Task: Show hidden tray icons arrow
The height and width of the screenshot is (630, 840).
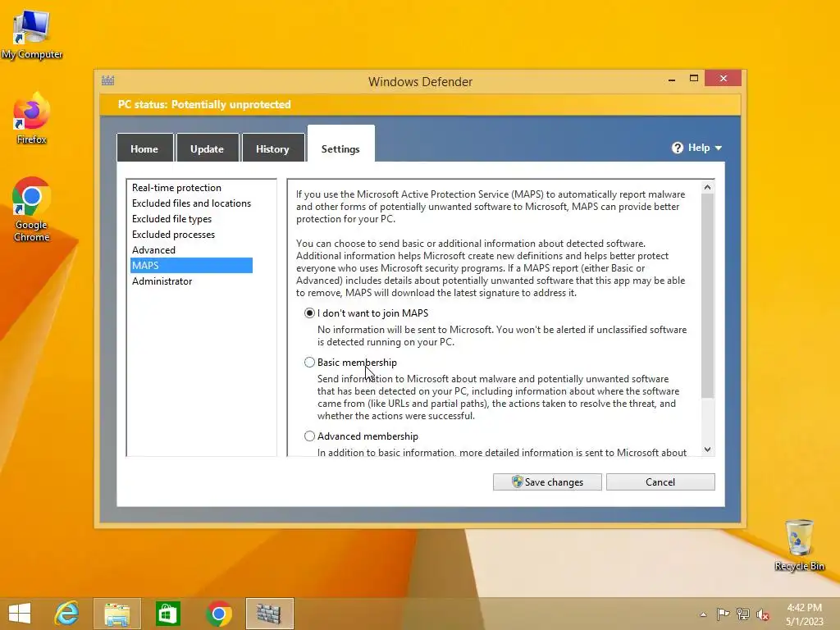Action: [703, 614]
